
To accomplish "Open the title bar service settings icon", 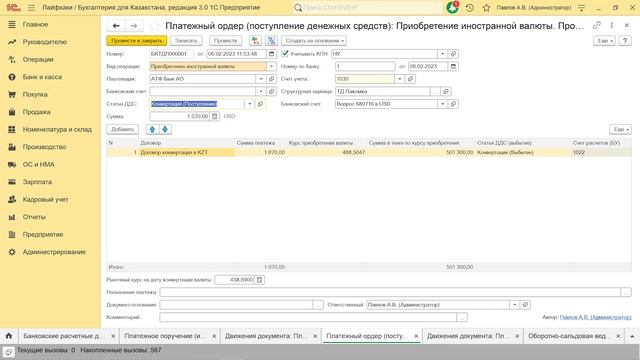I will [x=582, y=7].
